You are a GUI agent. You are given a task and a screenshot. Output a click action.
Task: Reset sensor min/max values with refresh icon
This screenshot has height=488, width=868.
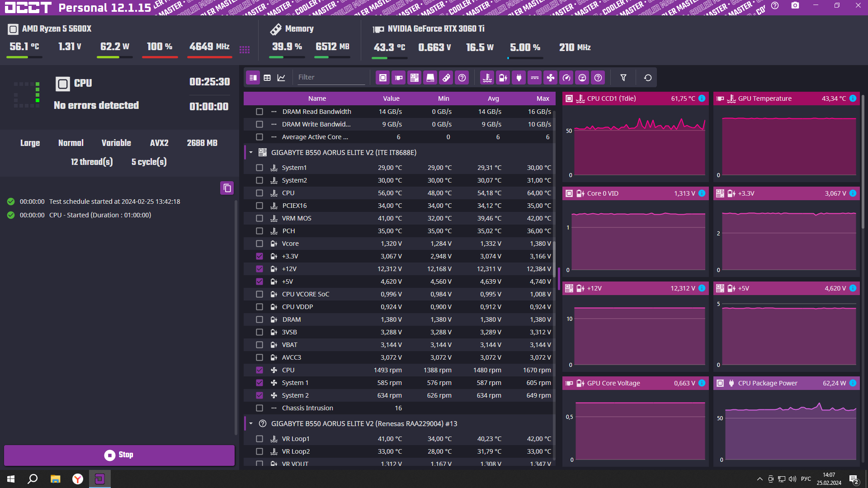tap(648, 78)
